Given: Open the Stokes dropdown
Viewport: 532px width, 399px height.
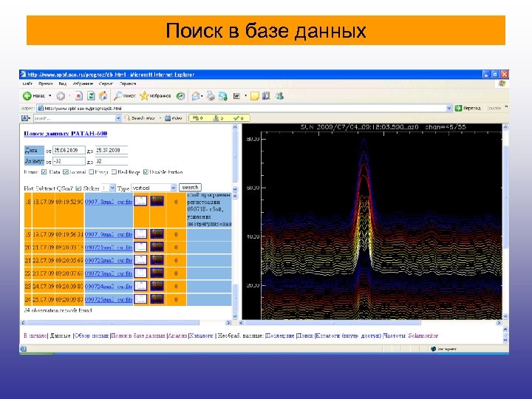Looking at the screenshot, I should coord(109,188).
